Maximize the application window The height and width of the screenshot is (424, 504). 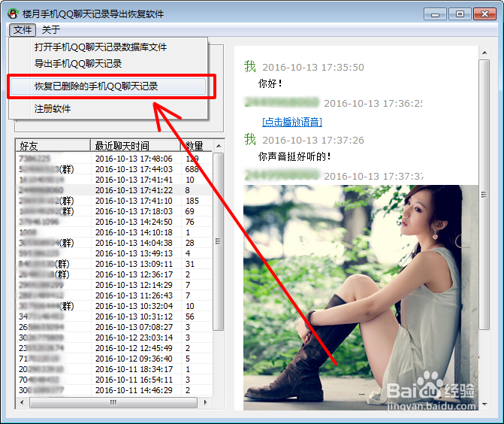[x=460, y=14]
